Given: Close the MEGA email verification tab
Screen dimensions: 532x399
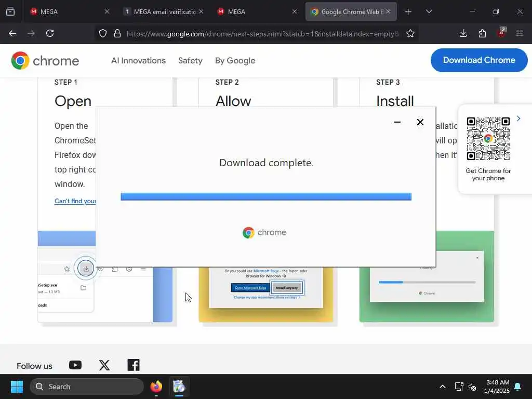Looking at the screenshot, I should click(201, 11).
